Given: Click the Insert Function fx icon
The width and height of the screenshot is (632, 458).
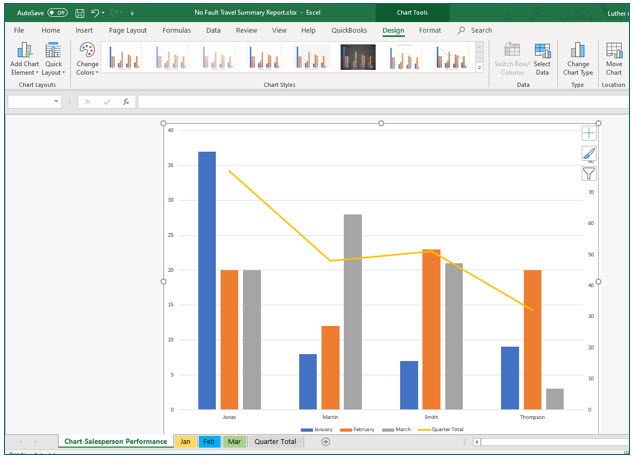Looking at the screenshot, I should [x=126, y=102].
